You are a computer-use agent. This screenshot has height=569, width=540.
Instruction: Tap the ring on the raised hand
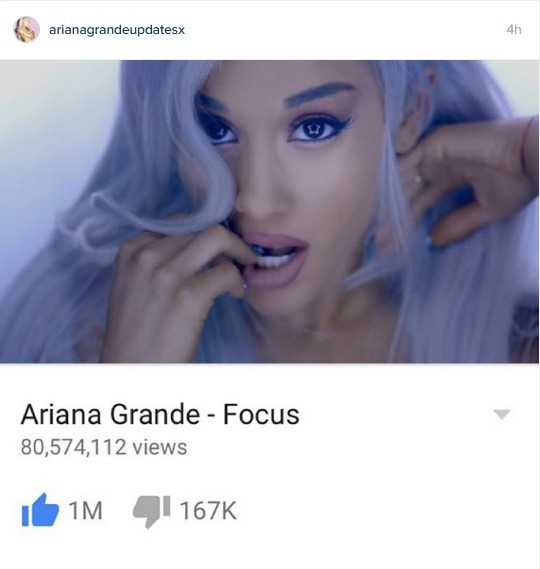(418, 179)
